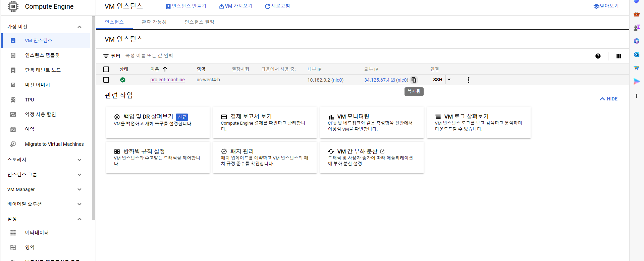Click internal IP nic0 link

point(337,80)
